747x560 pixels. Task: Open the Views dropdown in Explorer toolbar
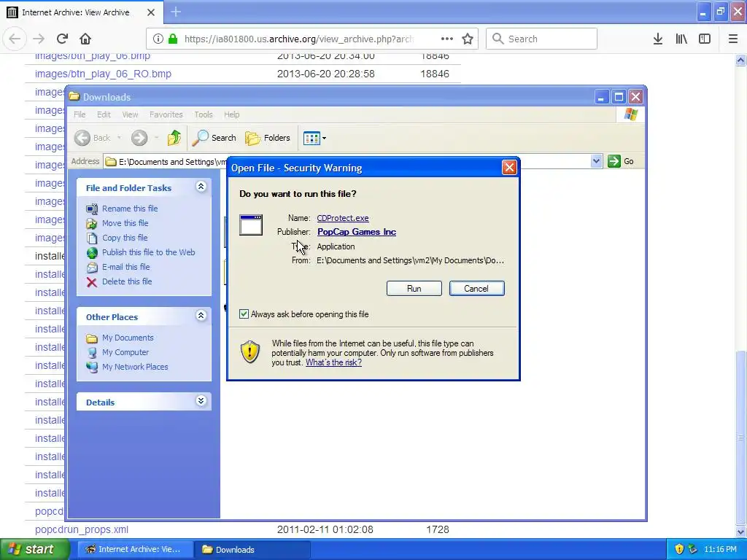click(x=315, y=138)
